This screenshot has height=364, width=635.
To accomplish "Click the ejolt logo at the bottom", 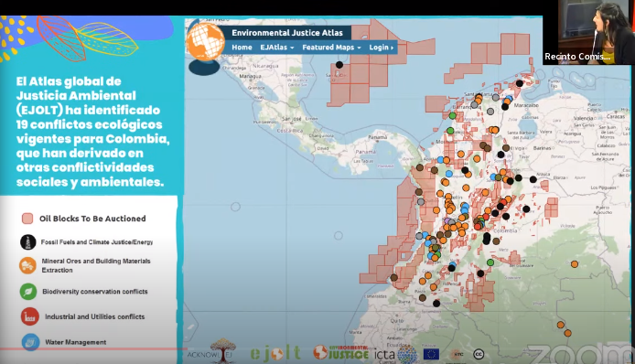I will [x=275, y=353].
